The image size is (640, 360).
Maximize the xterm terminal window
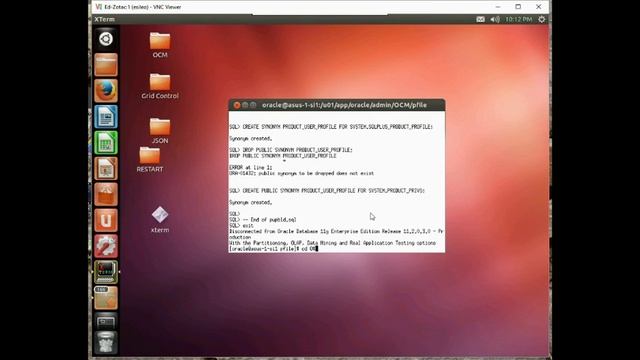coord(253,105)
